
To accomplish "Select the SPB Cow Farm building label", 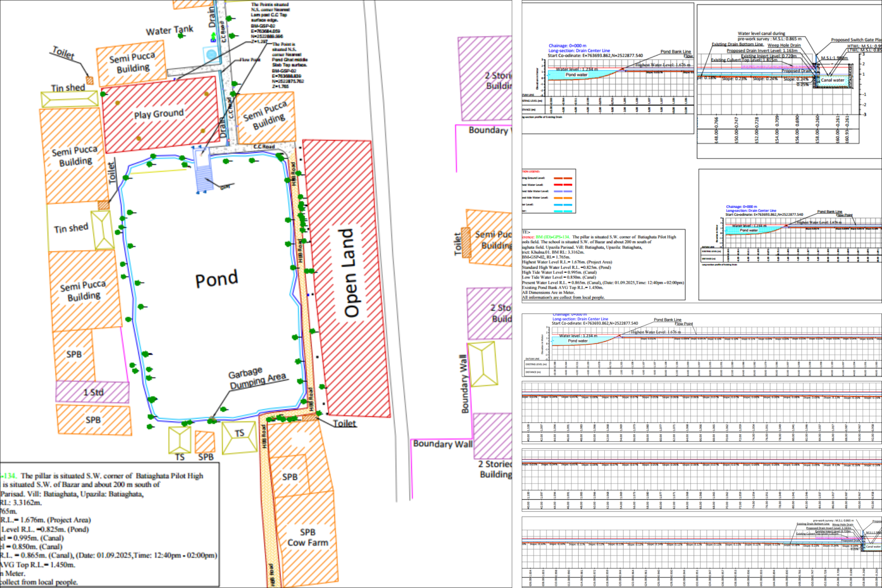I will (x=307, y=537).
